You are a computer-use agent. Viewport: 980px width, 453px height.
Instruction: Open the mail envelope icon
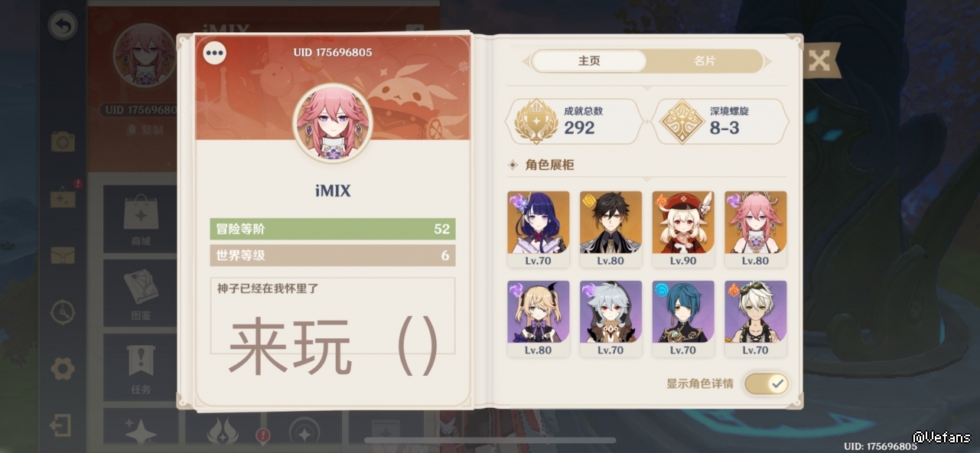click(x=63, y=255)
